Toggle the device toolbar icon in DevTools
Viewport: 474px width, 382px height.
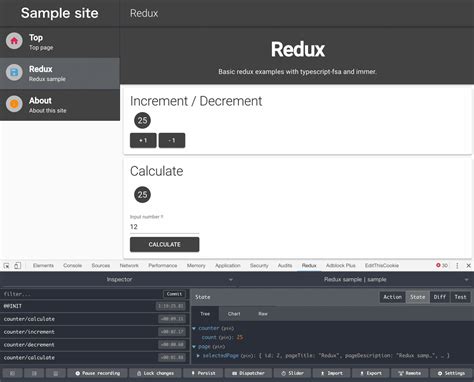pyautogui.click(x=17, y=266)
